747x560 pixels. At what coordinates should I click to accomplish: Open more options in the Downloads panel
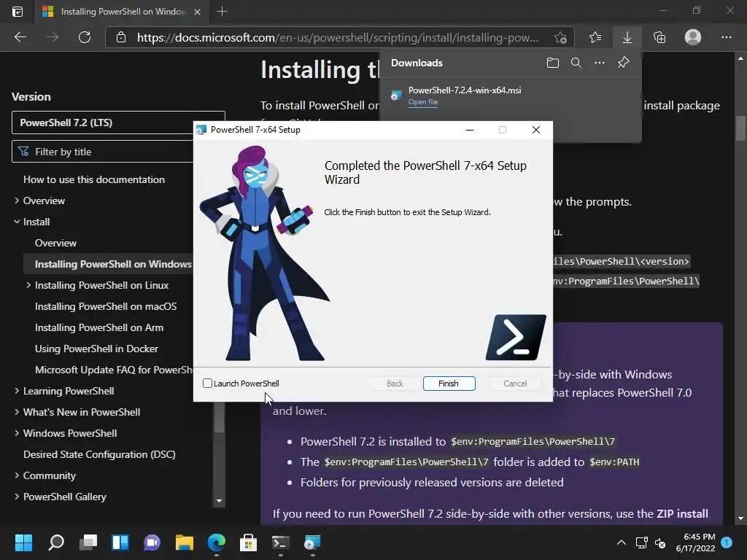pyautogui.click(x=600, y=63)
